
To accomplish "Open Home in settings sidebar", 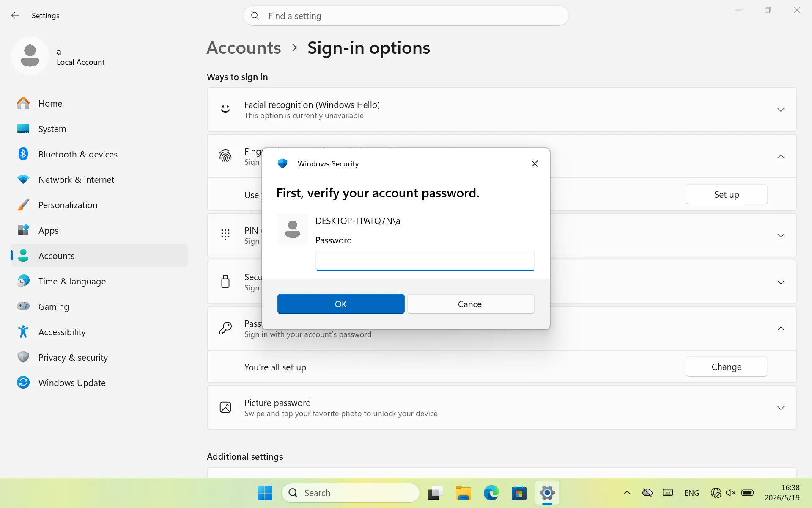I will 99,103.
